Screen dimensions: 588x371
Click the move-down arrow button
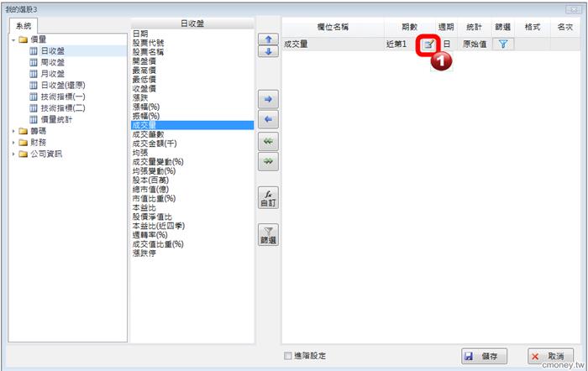point(268,51)
